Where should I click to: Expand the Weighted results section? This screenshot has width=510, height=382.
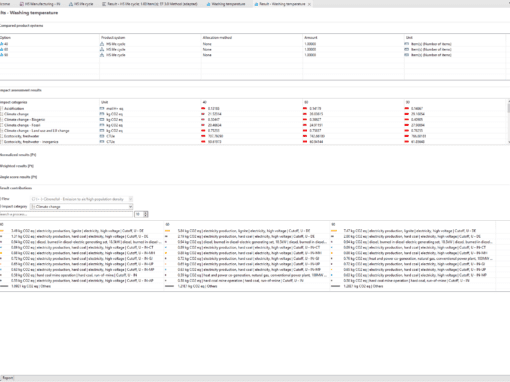click(17, 166)
